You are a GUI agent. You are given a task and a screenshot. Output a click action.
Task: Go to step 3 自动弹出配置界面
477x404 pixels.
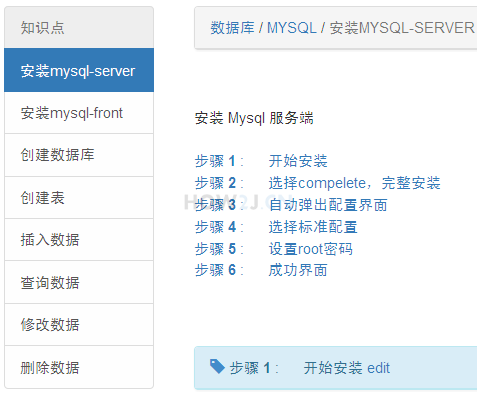click(x=291, y=205)
